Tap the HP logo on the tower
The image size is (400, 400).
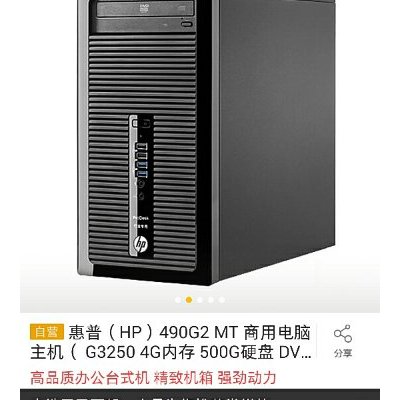pyautogui.click(x=141, y=244)
